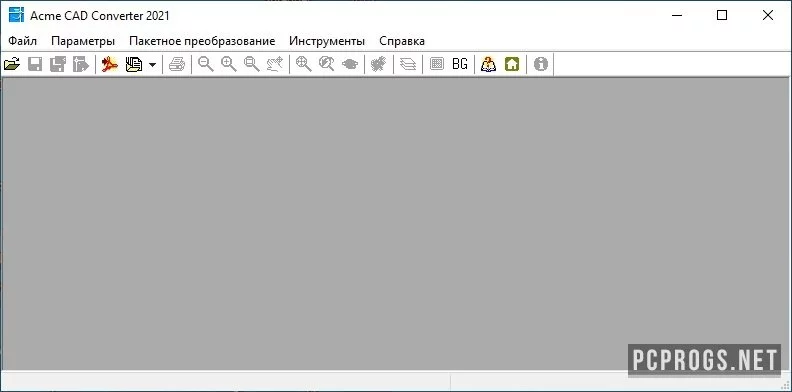
Task: Click the grid display icon
Action: 436,64
